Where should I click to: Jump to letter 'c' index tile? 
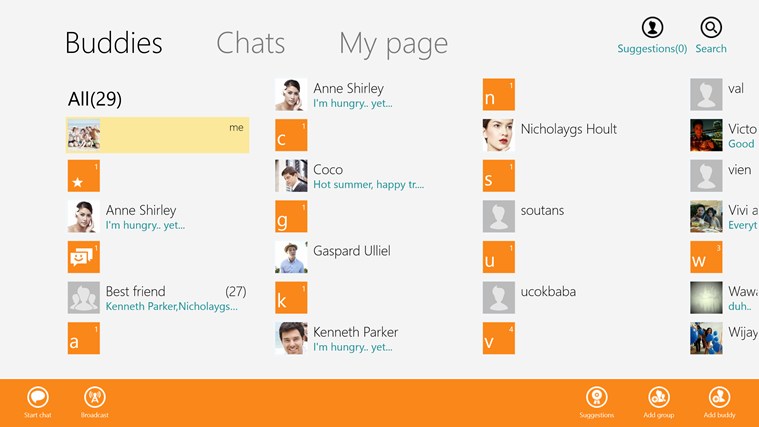(x=291, y=135)
